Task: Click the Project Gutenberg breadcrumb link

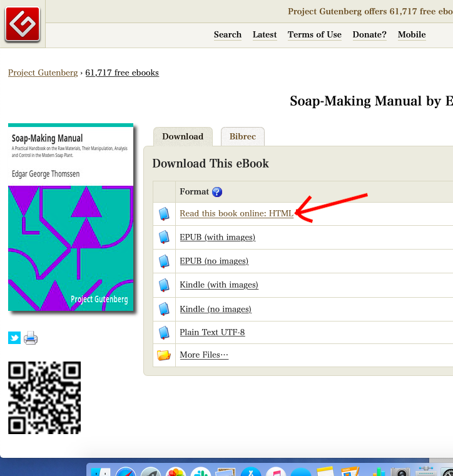Action: point(43,73)
